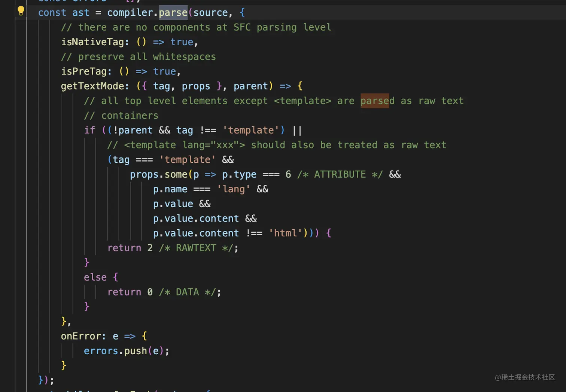Click the DATA comment after return 0
This screenshot has width=566, height=392.
click(x=188, y=292)
